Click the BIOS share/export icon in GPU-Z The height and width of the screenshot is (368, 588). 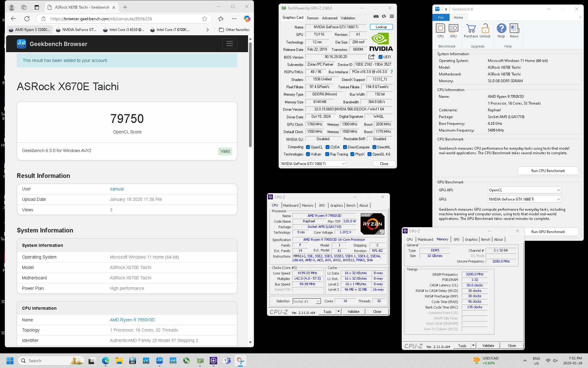click(371, 57)
